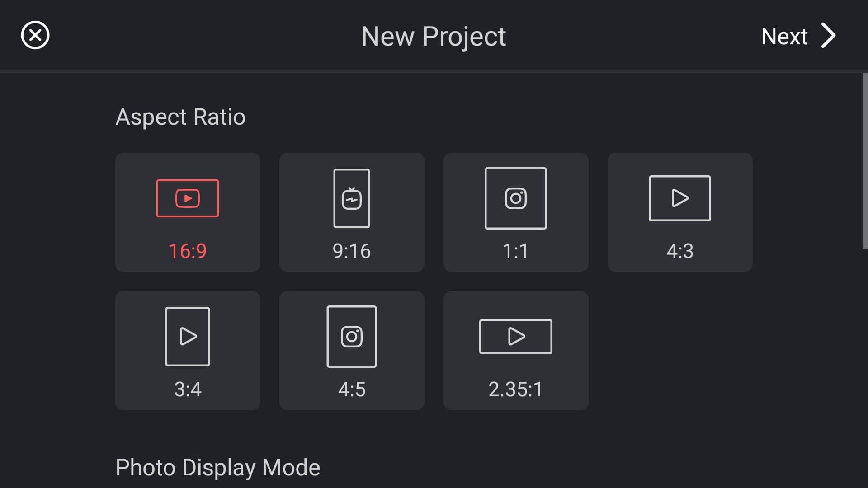Click the vertical scrollbar thumb
868x488 pixels.
[x=865, y=160]
